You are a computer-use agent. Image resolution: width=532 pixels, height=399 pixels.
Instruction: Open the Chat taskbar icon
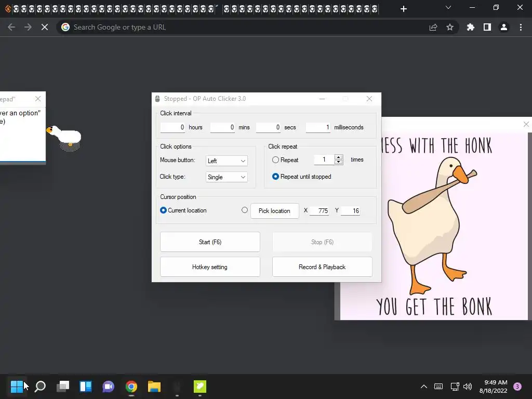pyautogui.click(x=108, y=386)
